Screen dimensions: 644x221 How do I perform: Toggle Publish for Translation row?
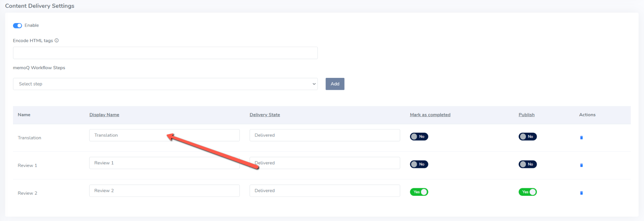[528, 137]
